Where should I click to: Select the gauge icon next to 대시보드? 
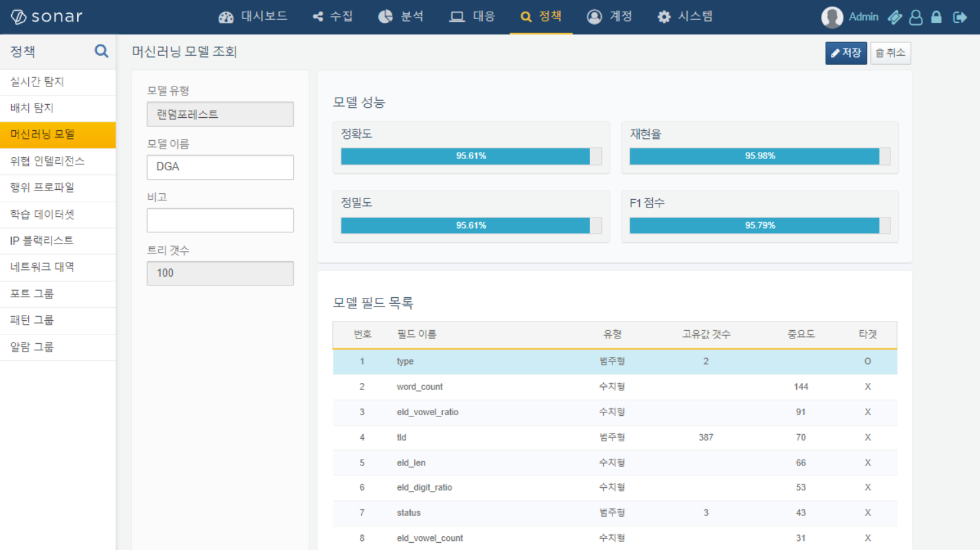pos(226,16)
